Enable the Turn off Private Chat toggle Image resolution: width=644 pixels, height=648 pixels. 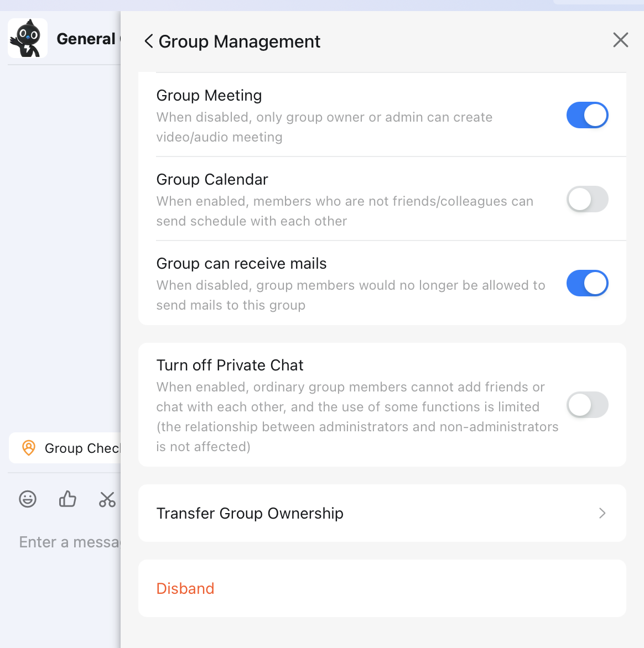pyautogui.click(x=587, y=405)
